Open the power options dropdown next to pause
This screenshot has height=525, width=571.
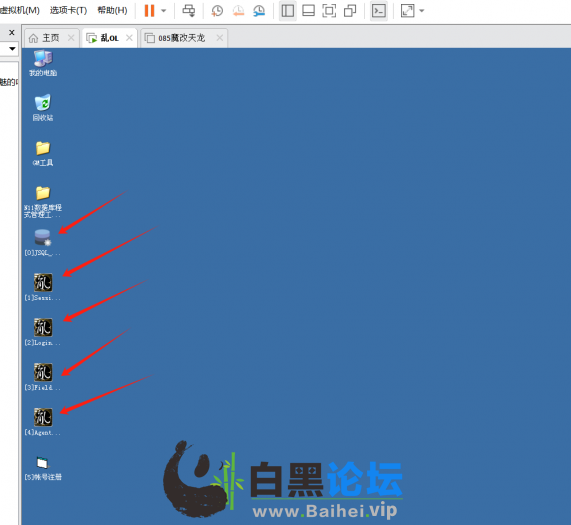click(x=164, y=11)
